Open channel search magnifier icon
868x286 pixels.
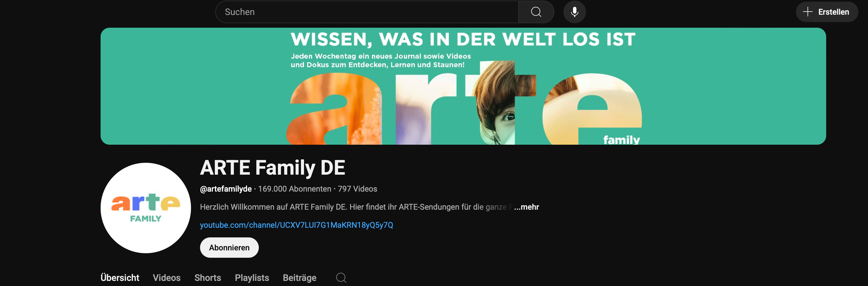point(341,278)
